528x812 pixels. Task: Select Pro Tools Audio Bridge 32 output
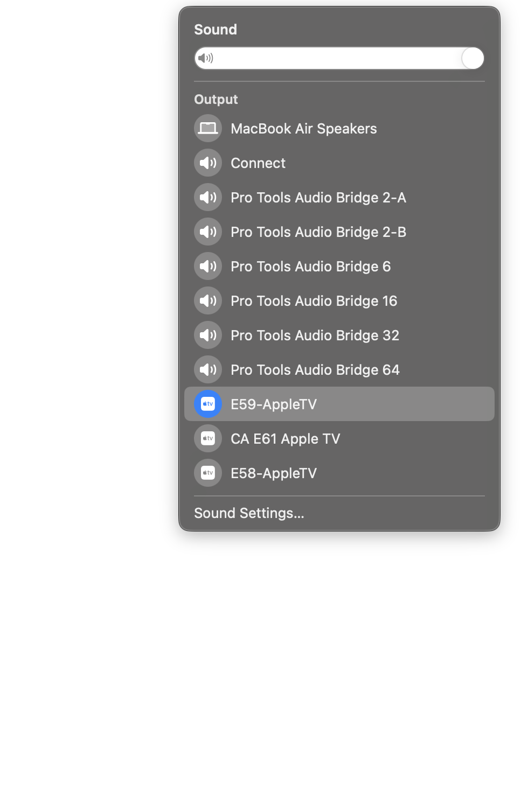pyautogui.click(x=339, y=335)
